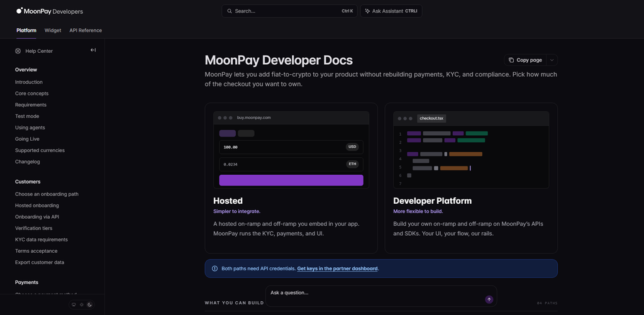Click the MoonPay Developers logo
This screenshot has height=315, width=644.
coord(50,11)
